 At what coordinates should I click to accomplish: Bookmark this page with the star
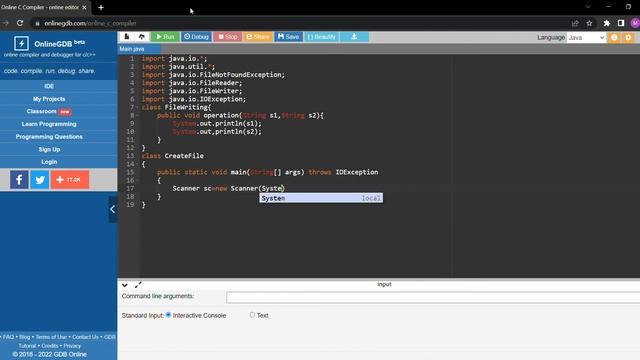point(589,23)
